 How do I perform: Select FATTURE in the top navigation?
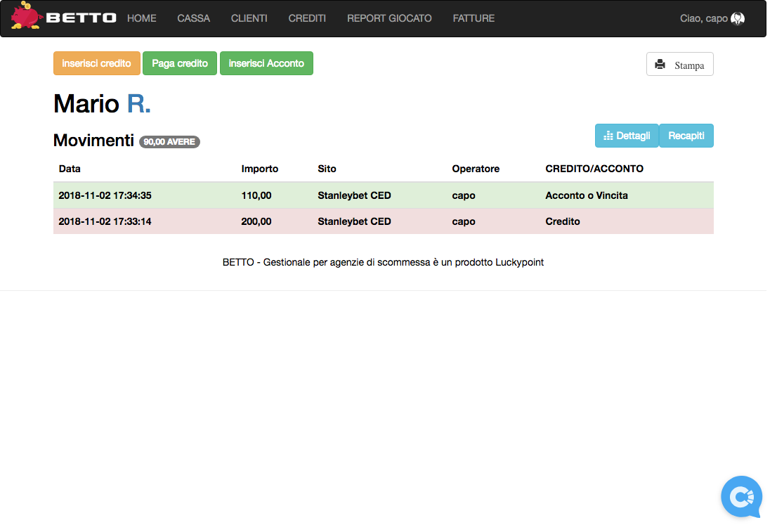tap(474, 18)
